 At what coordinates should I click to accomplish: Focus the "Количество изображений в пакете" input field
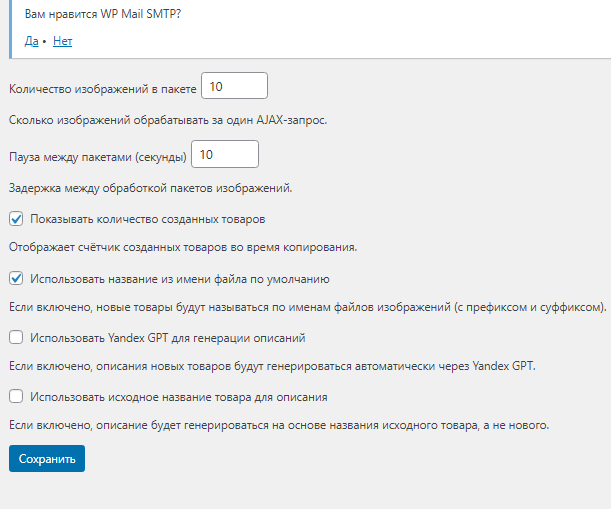(x=235, y=87)
